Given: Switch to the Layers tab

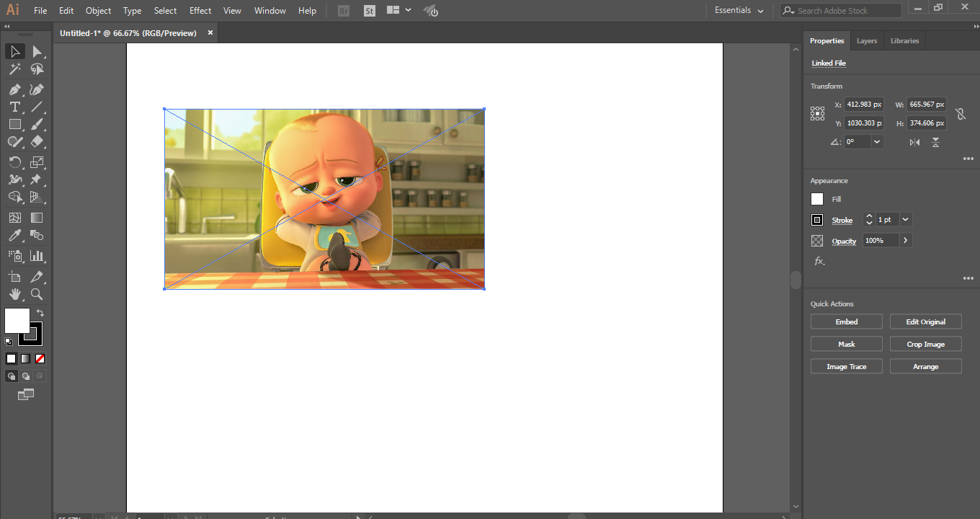Looking at the screenshot, I should click(x=866, y=40).
